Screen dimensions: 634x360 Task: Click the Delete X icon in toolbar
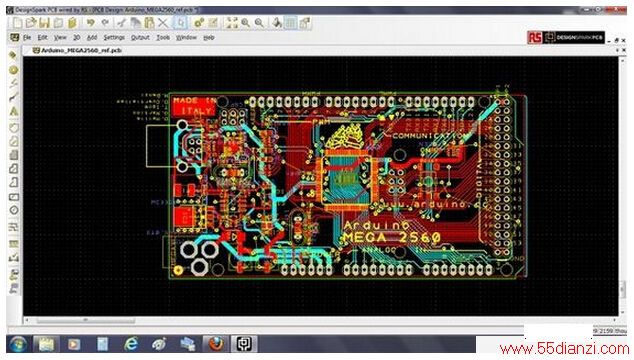pyautogui.click(x=163, y=23)
